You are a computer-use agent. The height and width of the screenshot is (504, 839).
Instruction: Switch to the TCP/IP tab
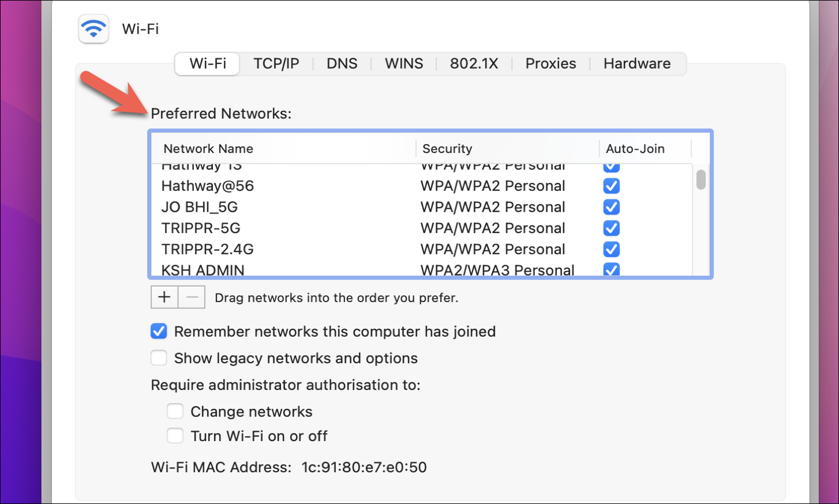(276, 63)
